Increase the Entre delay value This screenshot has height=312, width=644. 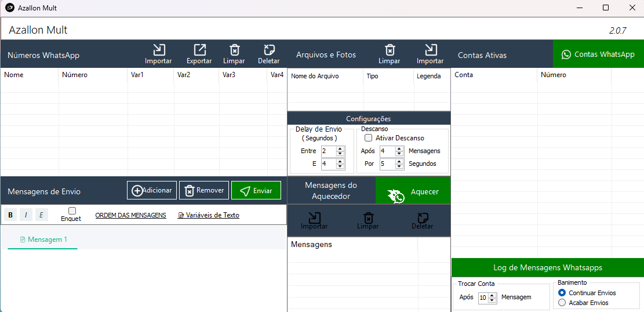[340, 149]
